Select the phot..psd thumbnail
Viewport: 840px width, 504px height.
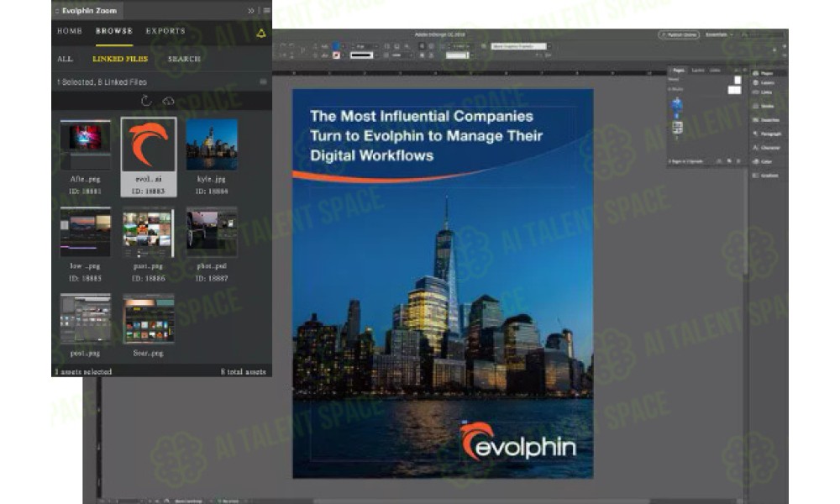(212, 232)
